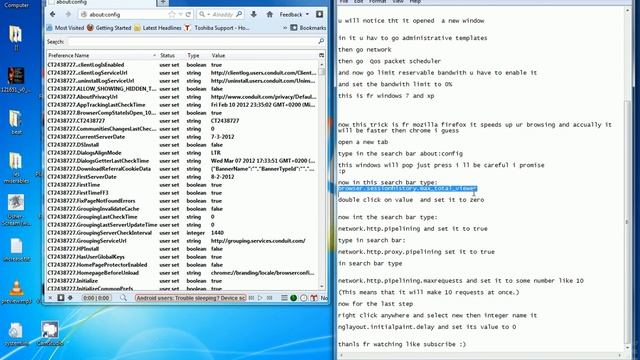Click 'network.http.pipelining and set it to true' line
The width and height of the screenshot is (640, 360).
(x=413, y=229)
